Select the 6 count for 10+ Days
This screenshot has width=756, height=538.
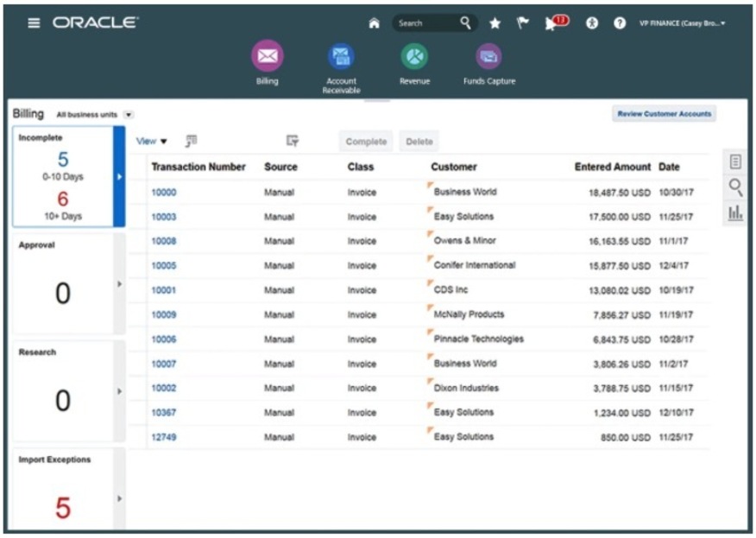[63, 199]
